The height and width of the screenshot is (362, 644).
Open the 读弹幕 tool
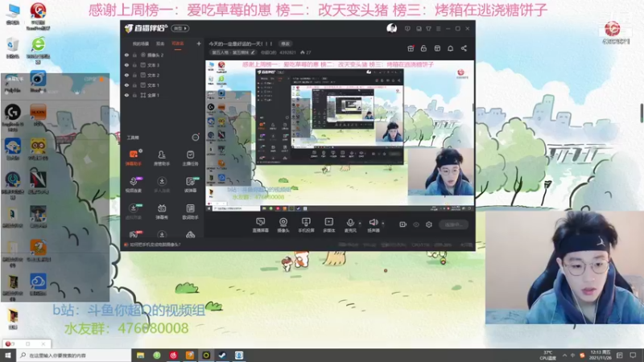pos(190,185)
